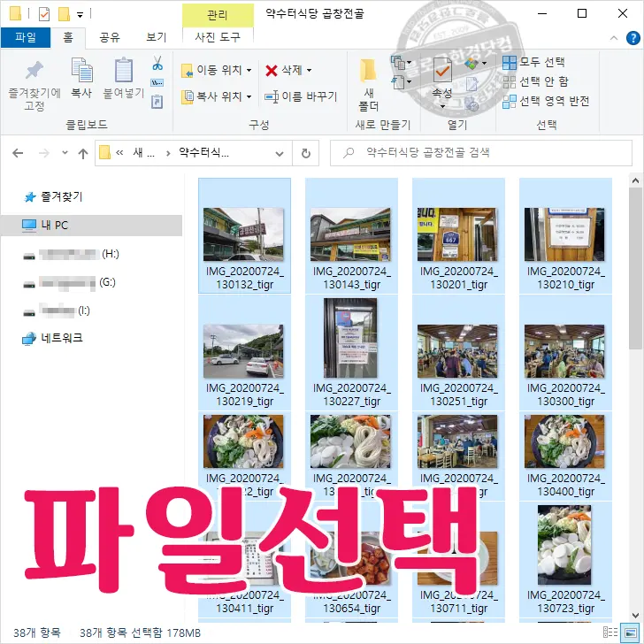Viewport: 644px width, 644px height.
Task: Go forward with the forward arrow
Action: pyautogui.click(x=43, y=153)
